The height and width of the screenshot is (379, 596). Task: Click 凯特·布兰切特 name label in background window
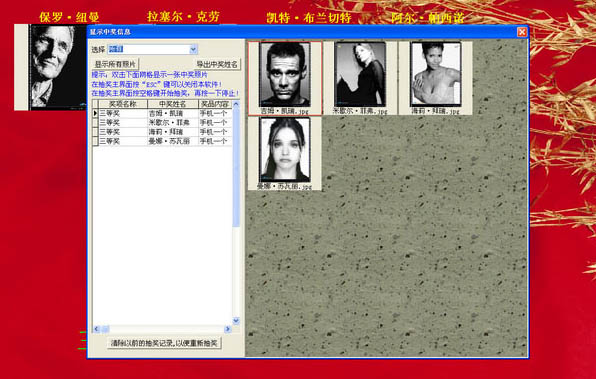click(x=309, y=18)
